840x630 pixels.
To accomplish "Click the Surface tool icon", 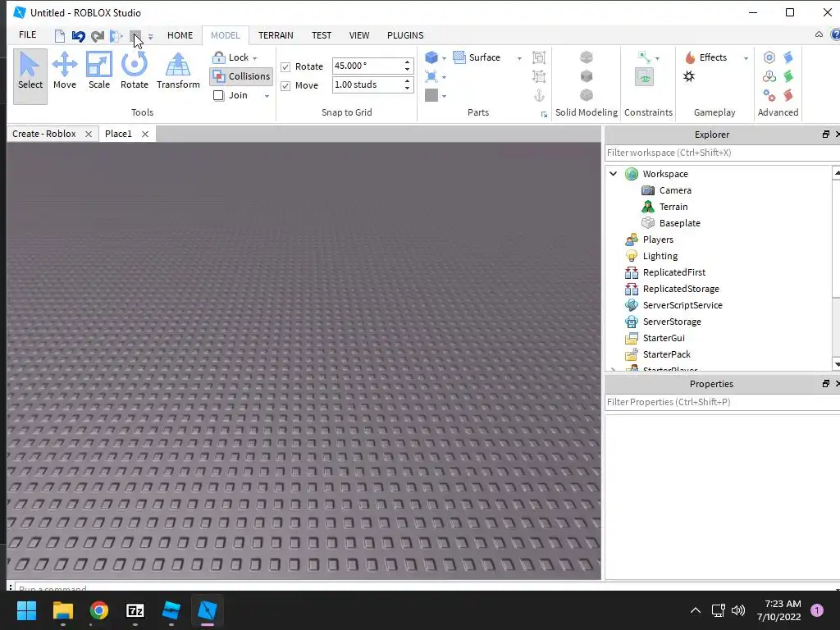I will (x=459, y=57).
